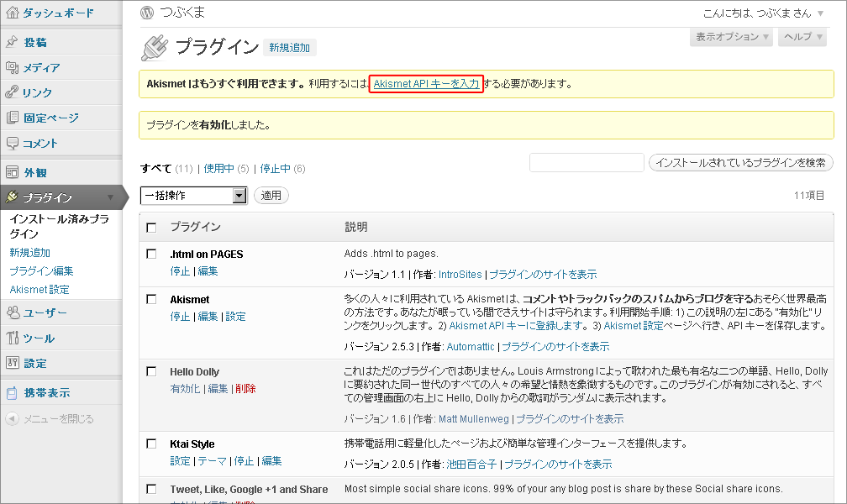This screenshot has width=847, height=504.
Task: Click the WordPress logo icon in header
Action: point(147,13)
